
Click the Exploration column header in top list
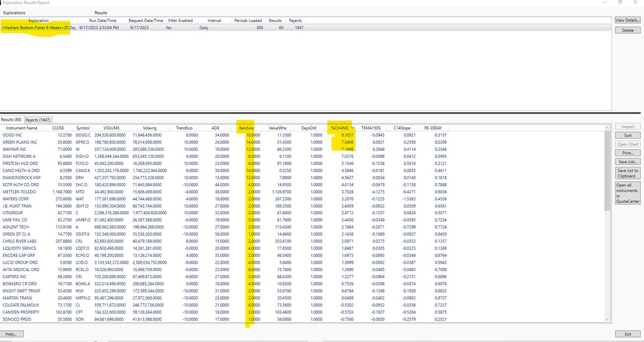[x=39, y=20]
